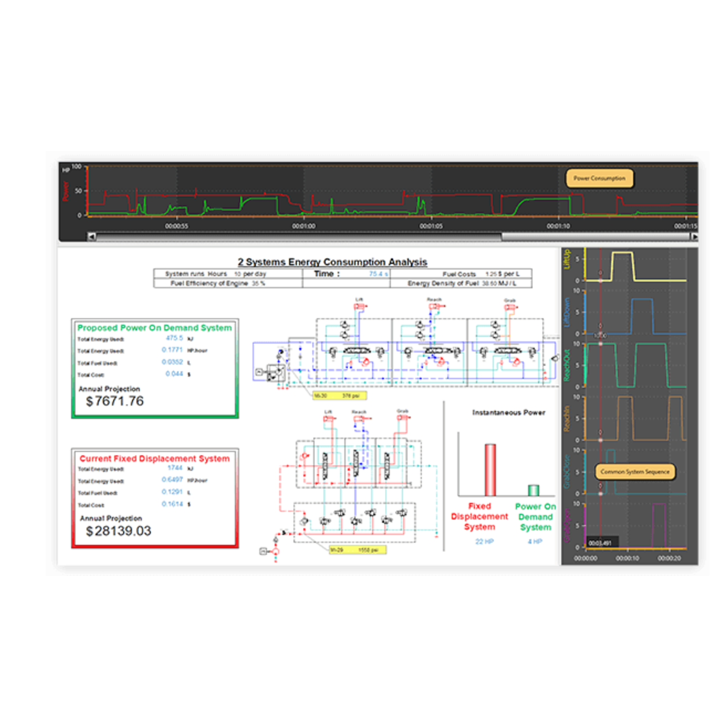Click the 1744 kJ total energy value
728x728 pixels.
tap(175, 468)
